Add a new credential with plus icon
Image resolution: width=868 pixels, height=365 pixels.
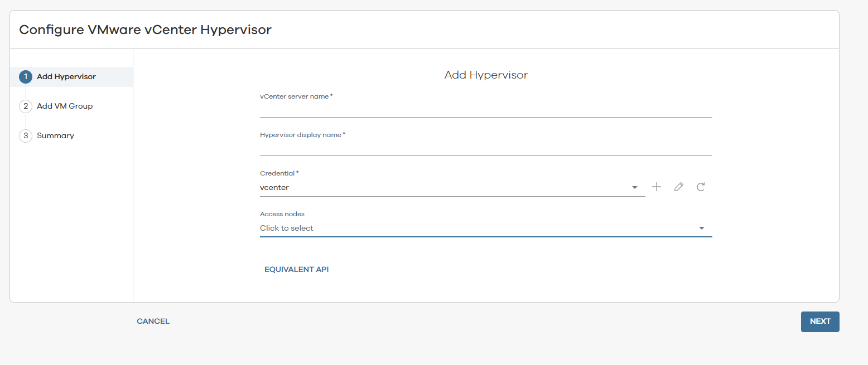coord(657,187)
